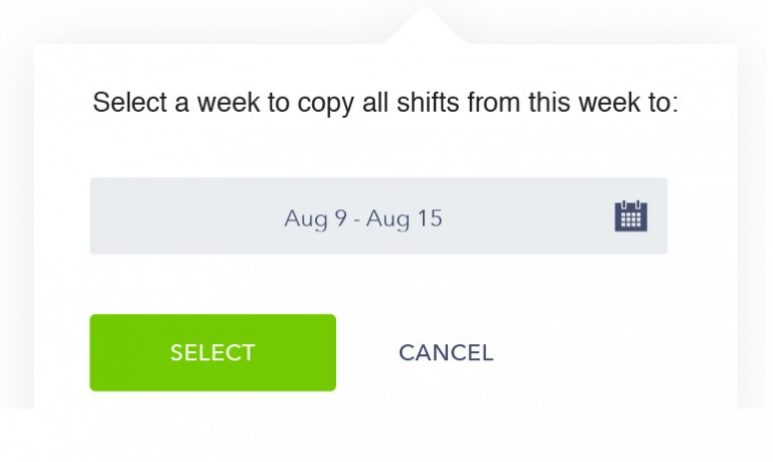773x462 pixels.
Task: Click the white space below the SELECT button
Action: click(212, 400)
